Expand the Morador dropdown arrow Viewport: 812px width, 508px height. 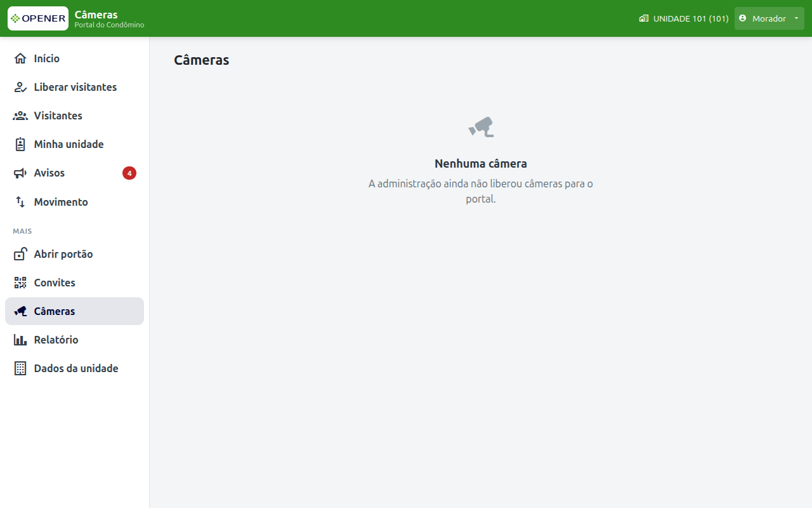pos(796,18)
